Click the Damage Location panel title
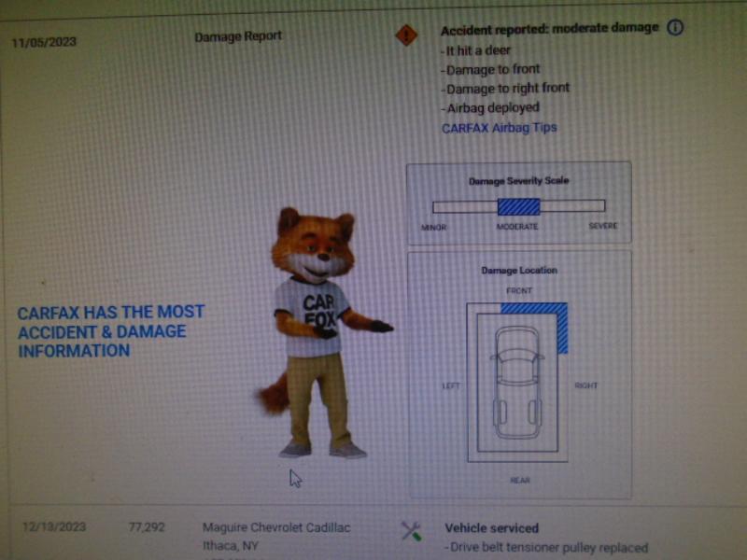This screenshot has height=560, width=747. click(519, 270)
